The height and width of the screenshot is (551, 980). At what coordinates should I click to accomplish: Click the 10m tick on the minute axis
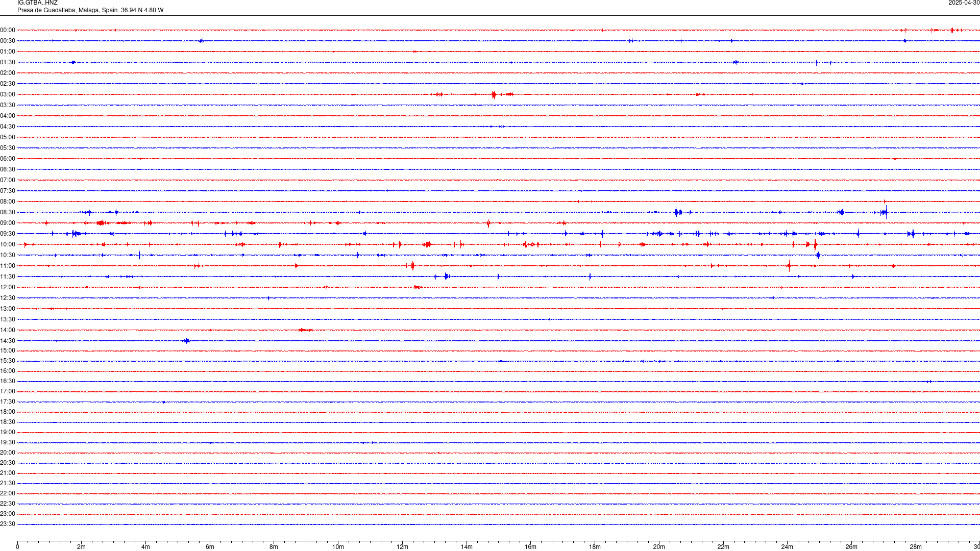pyautogui.click(x=338, y=547)
